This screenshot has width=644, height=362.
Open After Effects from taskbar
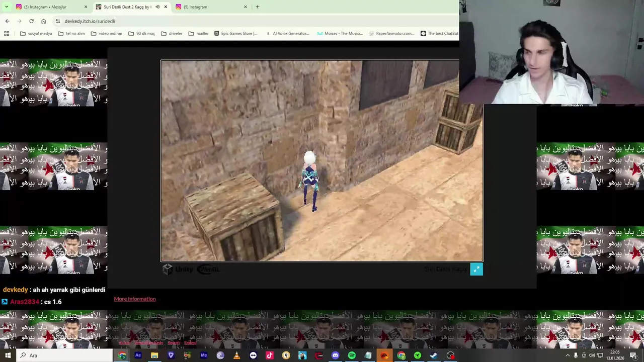pyautogui.click(x=138, y=355)
